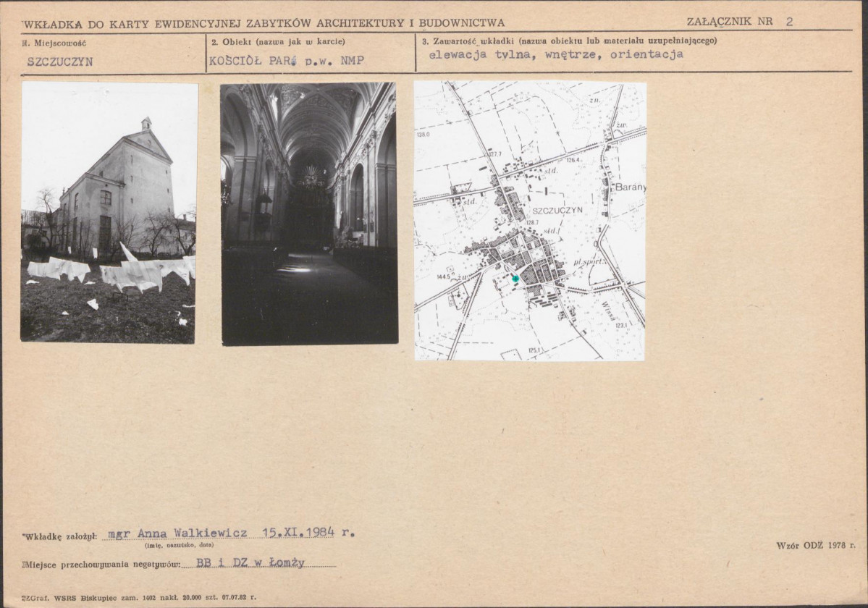Click the printer imprint WSRS Biskupiec line
The height and width of the screenshot is (608, 868).
point(139,597)
